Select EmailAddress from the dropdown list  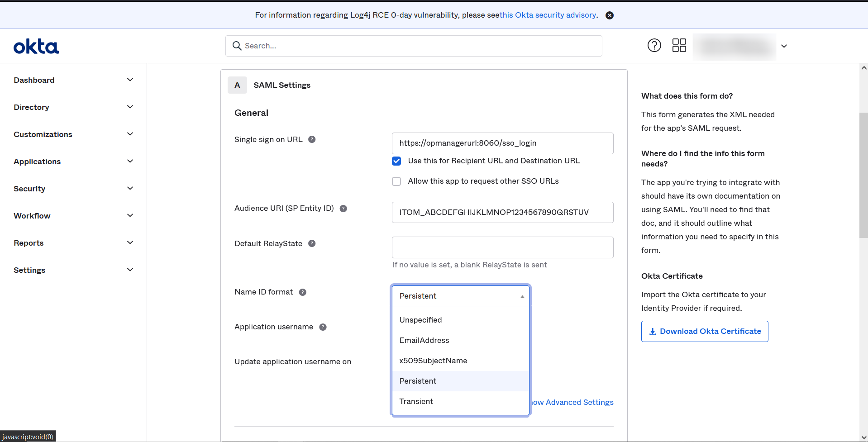coord(424,340)
